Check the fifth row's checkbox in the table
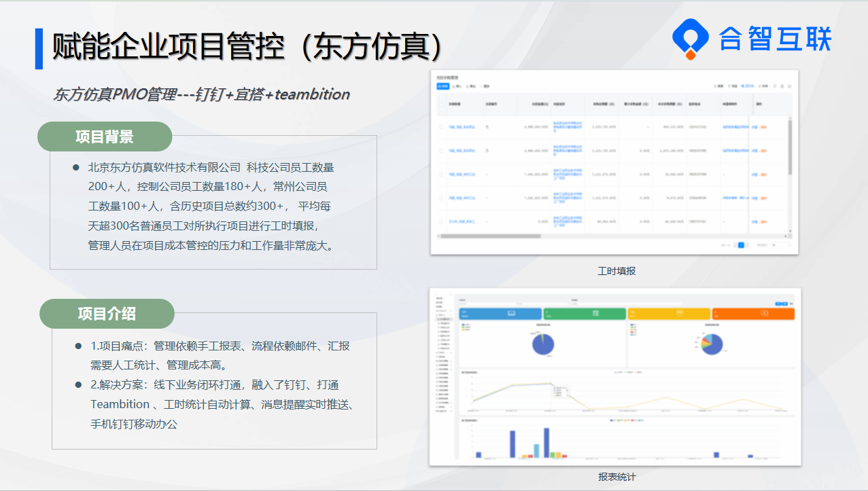This screenshot has width=868, height=491. [441, 221]
